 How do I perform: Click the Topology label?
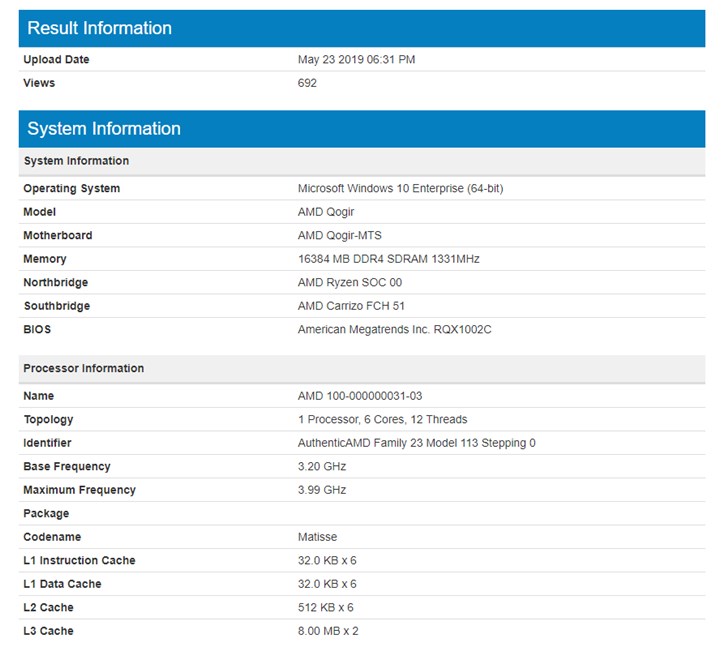48,420
